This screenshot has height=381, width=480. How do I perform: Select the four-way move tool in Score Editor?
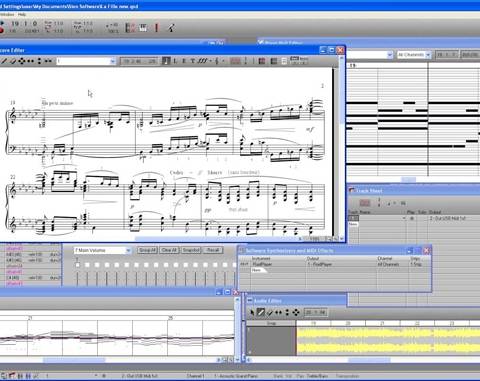point(22,61)
